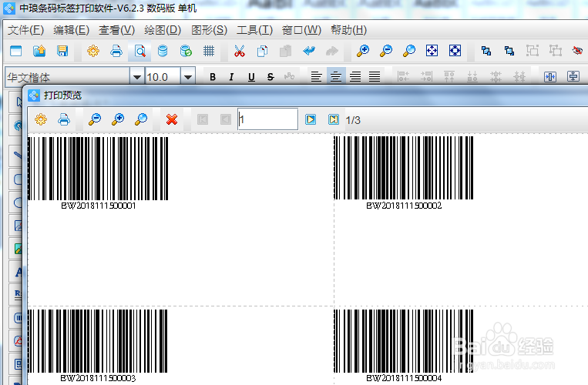Reset zoom with main toolbar plain magnifier
This screenshot has height=385, width=588.
point(409,51)
